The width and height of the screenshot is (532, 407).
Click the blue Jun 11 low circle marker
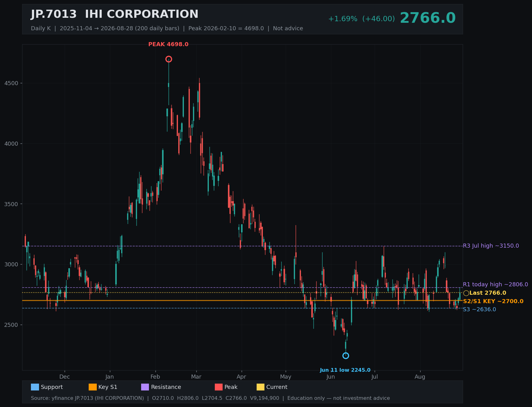(x=346, y=356)
